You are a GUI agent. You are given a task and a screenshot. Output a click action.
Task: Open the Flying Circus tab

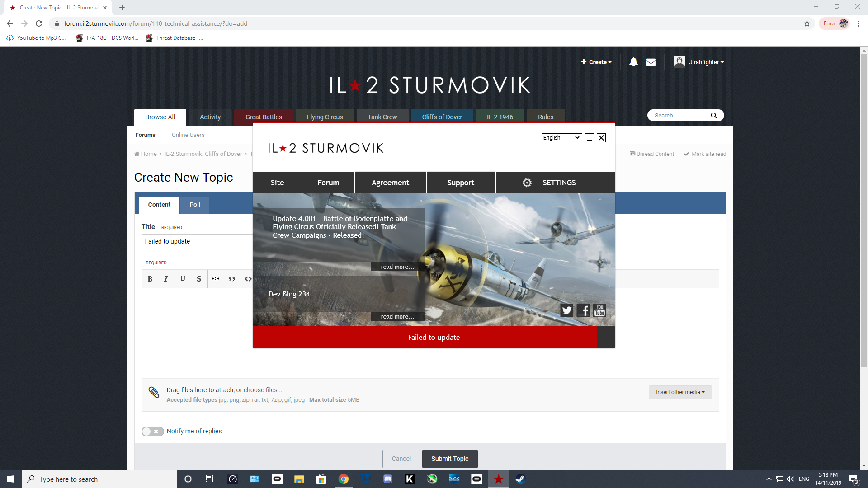click(x=325, y=117)
